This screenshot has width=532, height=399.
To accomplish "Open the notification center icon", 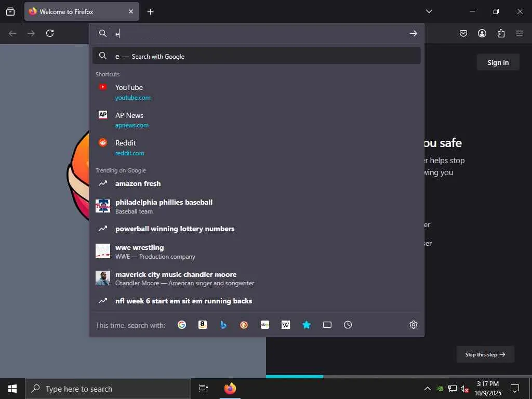I will (515, 389).
